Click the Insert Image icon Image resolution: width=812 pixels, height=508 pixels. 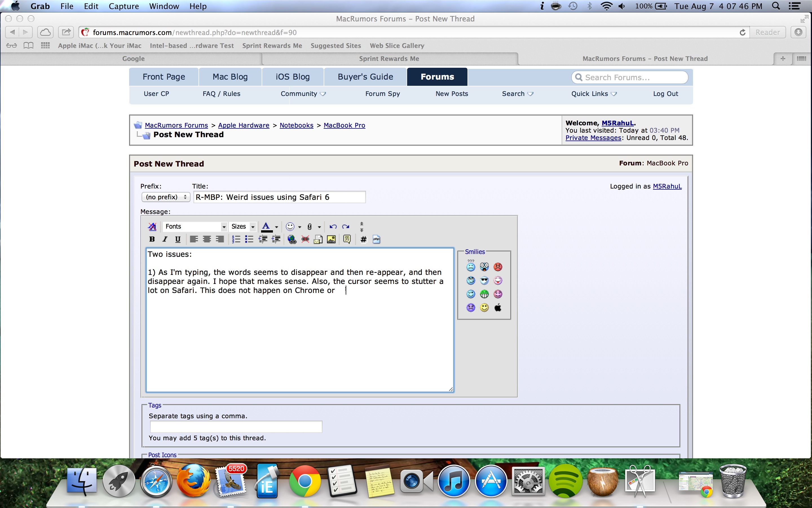331,239
